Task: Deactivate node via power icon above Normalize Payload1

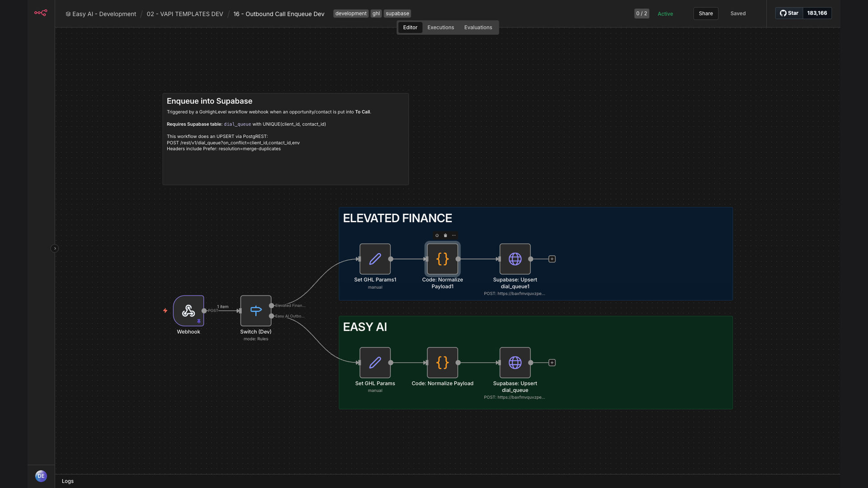Action: point(437,235)
